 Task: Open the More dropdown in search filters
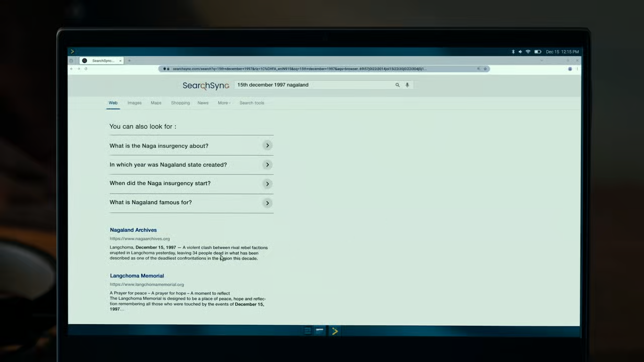[x=223, y=103]
